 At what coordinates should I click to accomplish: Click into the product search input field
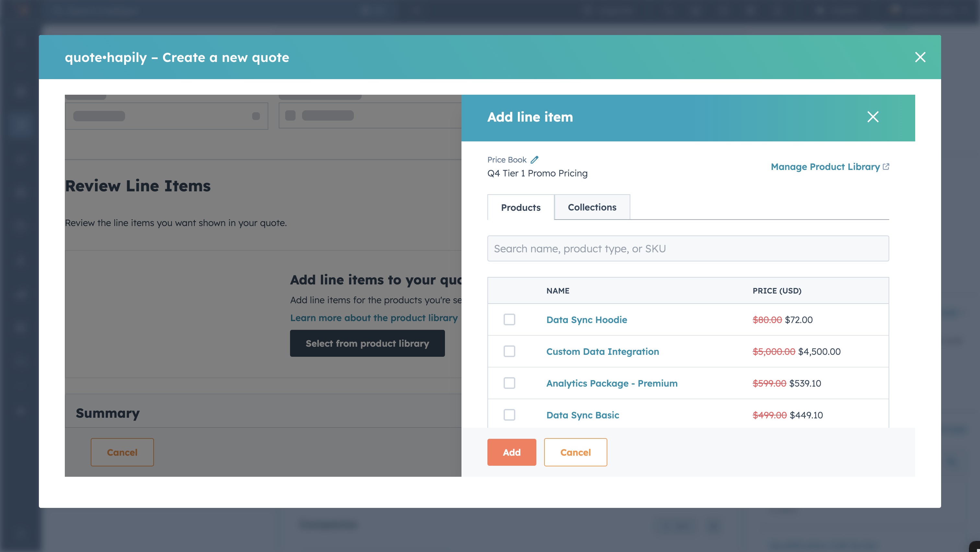click(x=688, y=248)
